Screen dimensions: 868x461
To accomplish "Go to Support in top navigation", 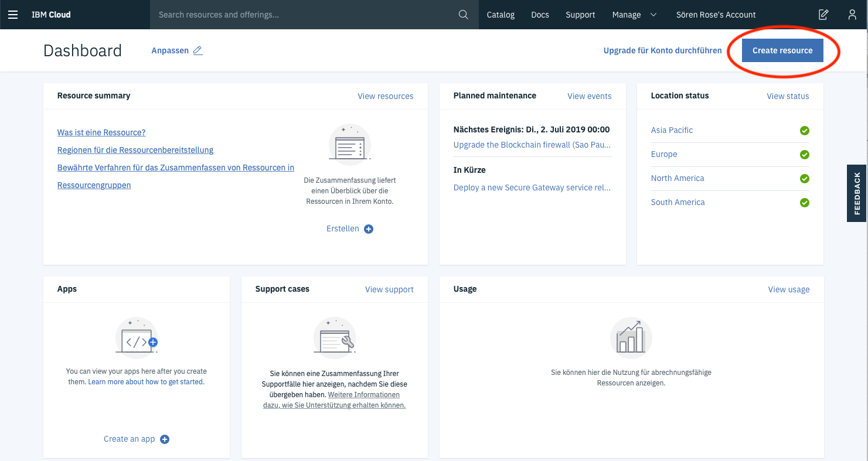I will click(580, 15).
